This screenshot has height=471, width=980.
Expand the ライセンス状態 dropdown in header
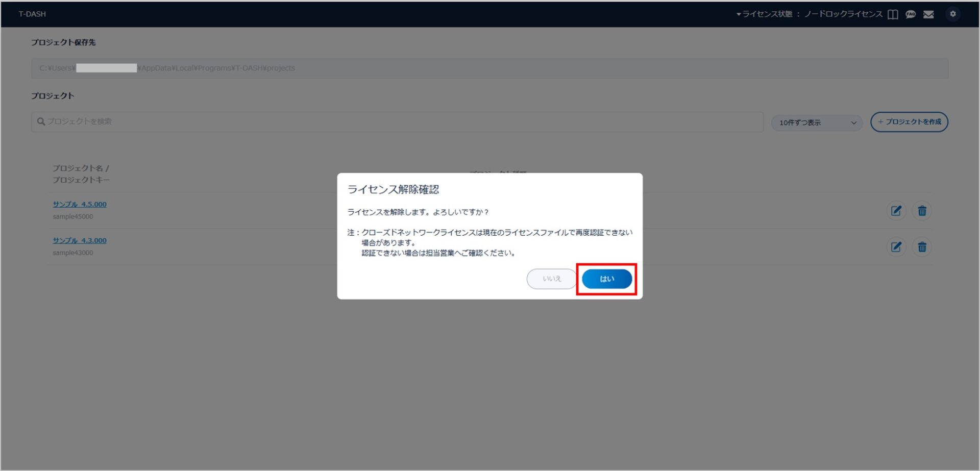[x=809, y=14]
